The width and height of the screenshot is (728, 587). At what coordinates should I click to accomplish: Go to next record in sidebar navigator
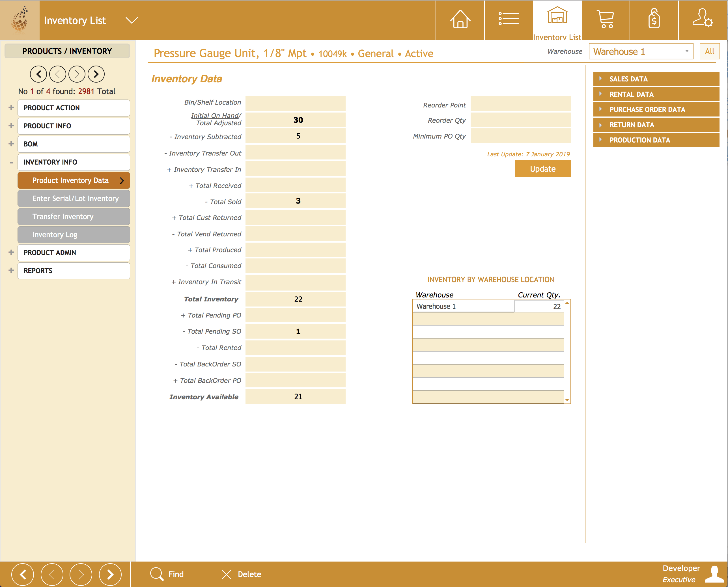coord(77,74)
